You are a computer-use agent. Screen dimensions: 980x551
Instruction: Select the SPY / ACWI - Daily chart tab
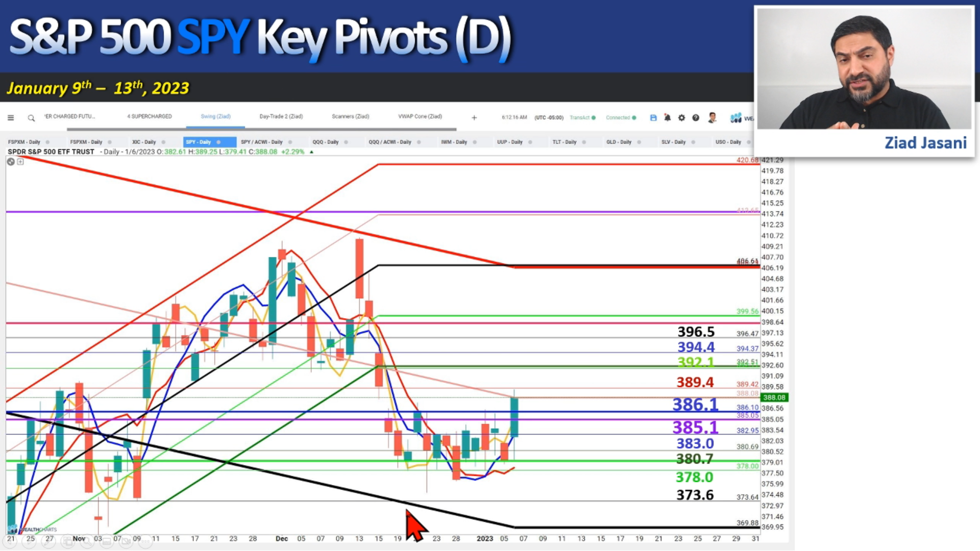[x=262, y=142]
